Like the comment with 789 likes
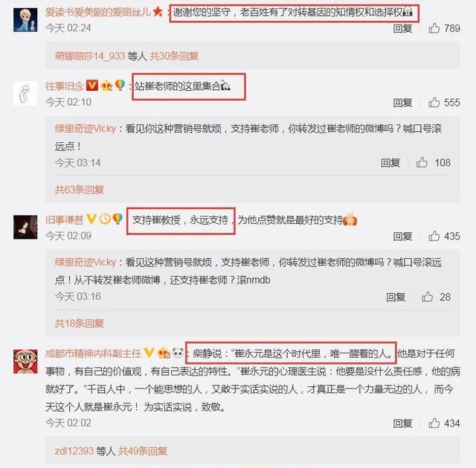Viewport: 476px width, 468px height. tap(434, 28)
